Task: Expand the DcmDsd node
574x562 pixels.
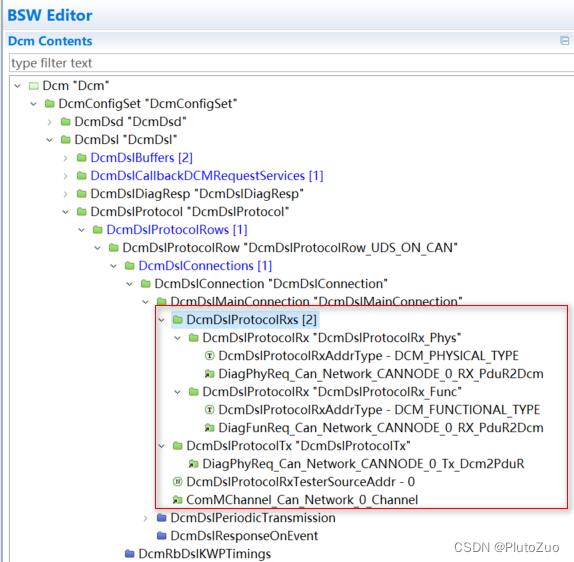Action: 49,122
